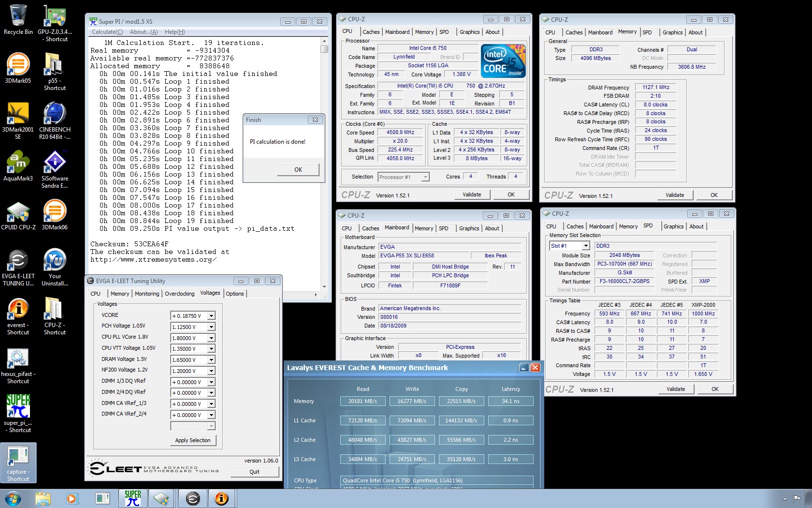Open the VCORE voltage dropdown
Viewport: 812px width, 508px height.
click(211, 316)
